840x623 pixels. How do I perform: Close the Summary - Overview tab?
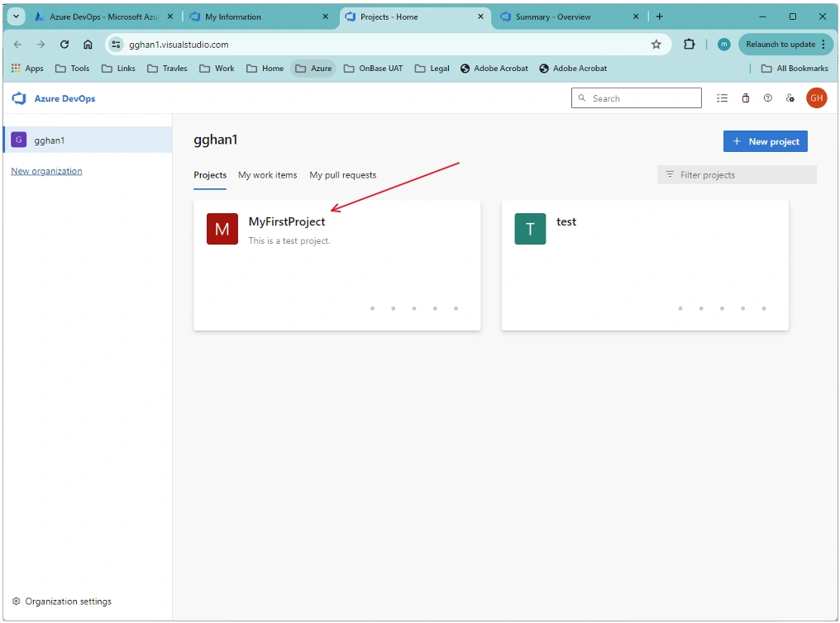pyautogui.click(x=636, y=17)
